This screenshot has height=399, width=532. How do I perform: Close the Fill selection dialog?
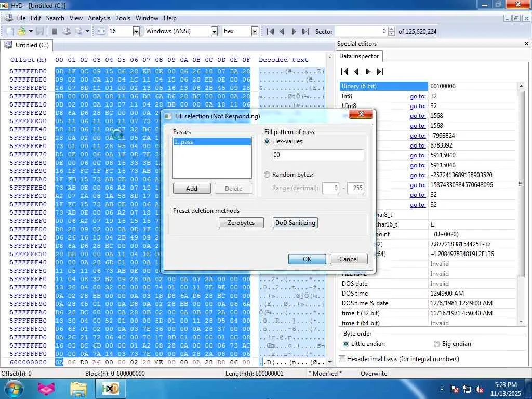click(361, 114)
